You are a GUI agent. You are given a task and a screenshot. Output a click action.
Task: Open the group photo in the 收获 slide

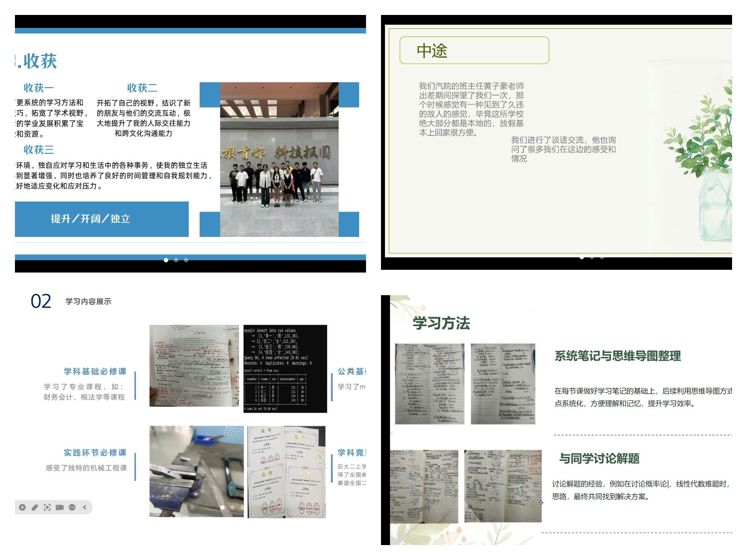279,159
